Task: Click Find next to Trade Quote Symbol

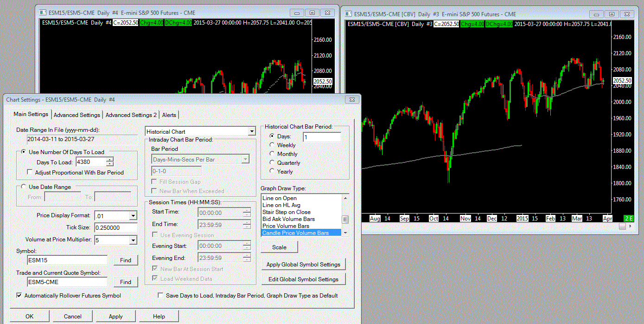Action: click(126, 282)
